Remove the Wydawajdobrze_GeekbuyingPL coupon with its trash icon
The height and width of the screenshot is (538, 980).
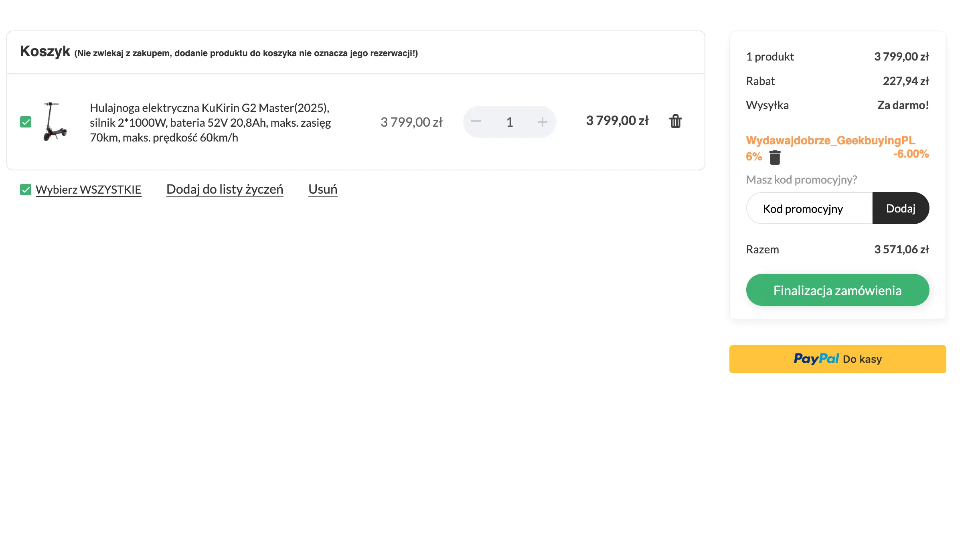coord(775,158)
